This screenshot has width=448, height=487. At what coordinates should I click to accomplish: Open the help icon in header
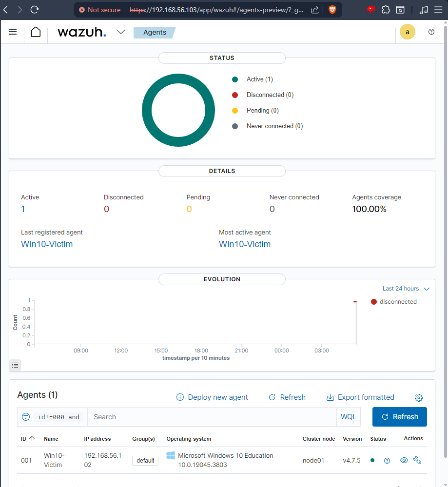coord(431,32)
